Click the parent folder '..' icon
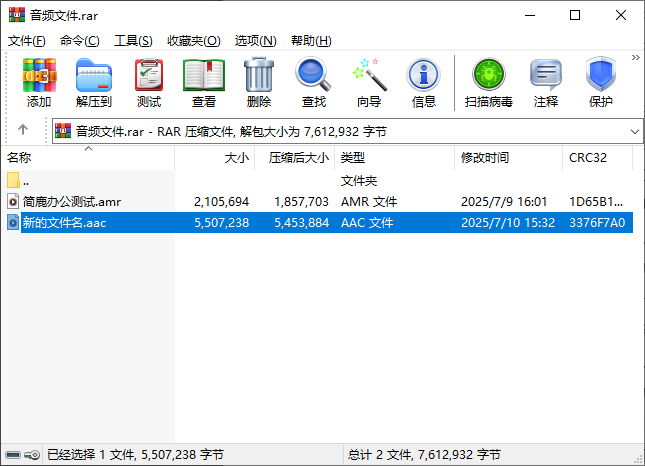 [13, 181]
